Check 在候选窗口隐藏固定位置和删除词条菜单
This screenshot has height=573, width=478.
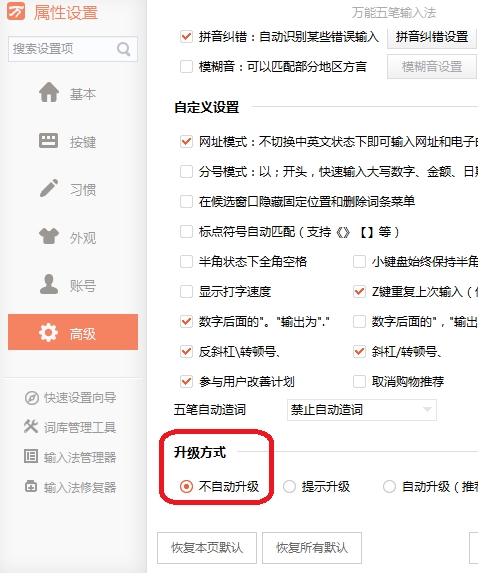[186, 201]
